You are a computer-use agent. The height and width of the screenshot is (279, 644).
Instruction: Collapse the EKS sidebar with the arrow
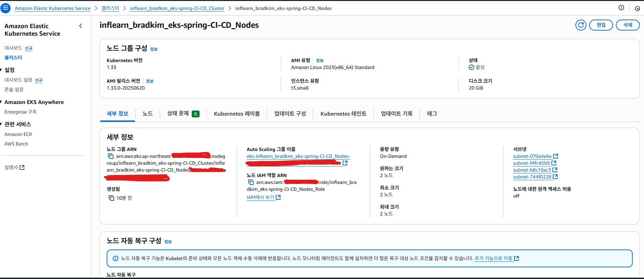[81, 26]
